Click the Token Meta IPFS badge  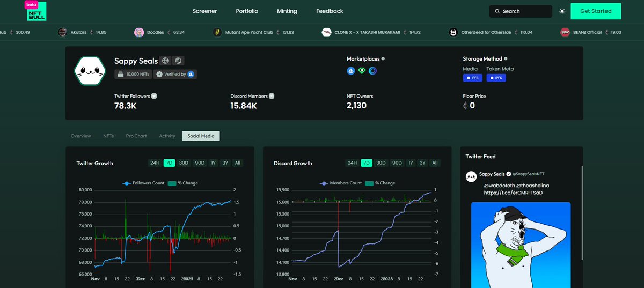(496, 78)
